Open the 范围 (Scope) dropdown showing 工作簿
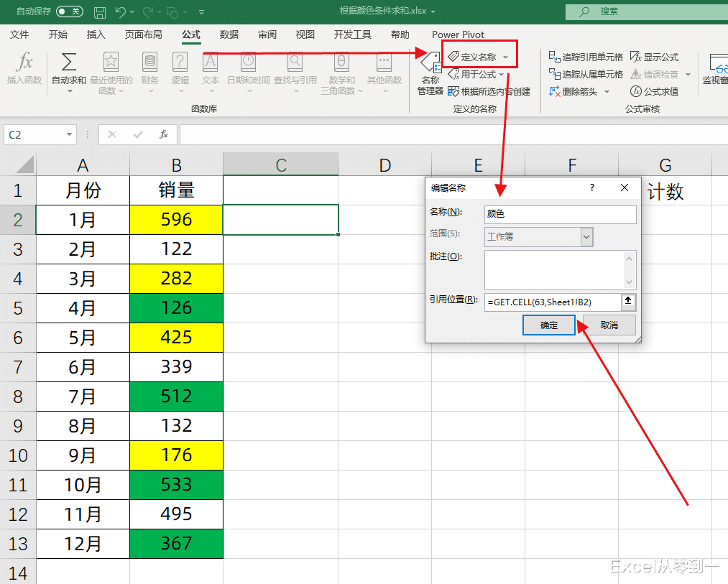Screen dimensions: 728x584 (x=587, y=237)
